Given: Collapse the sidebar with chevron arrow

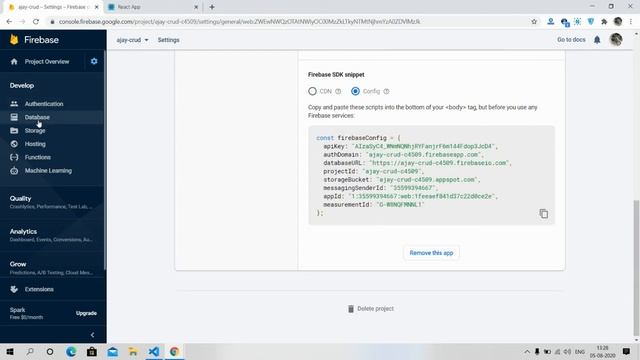Looking at the screenshot, I should (92, 335).
